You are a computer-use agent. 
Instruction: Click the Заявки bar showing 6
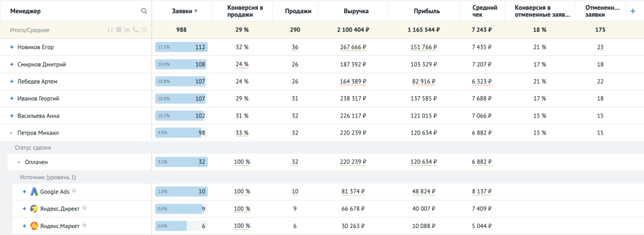point(181,226)
